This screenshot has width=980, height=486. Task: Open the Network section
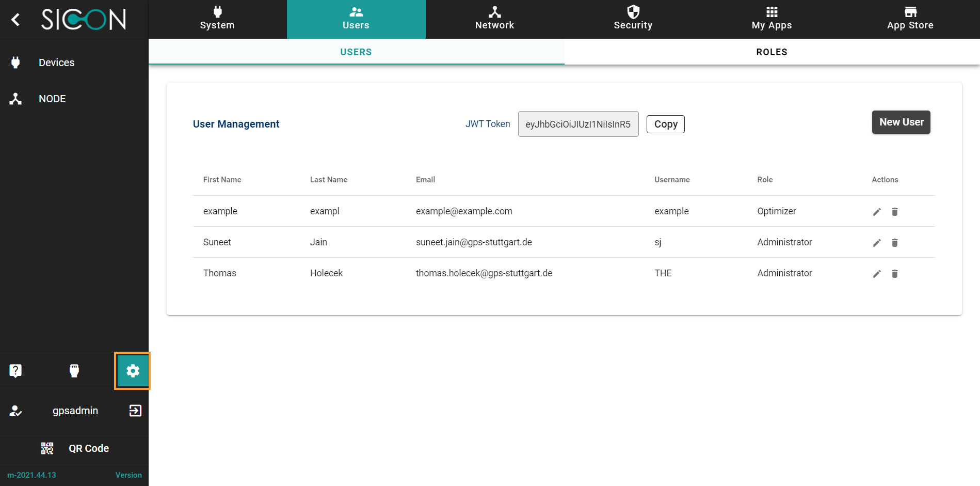[x=494, y=19]
